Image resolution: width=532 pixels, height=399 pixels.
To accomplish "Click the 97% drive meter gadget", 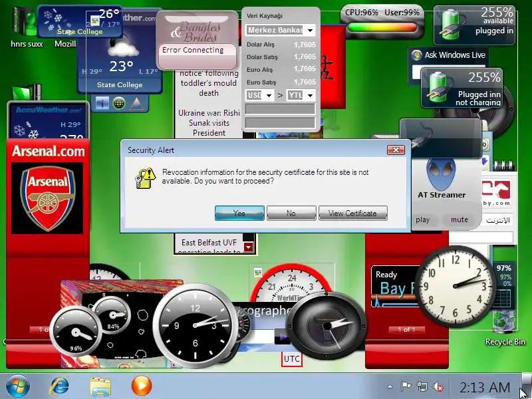I will coord(504,285).
